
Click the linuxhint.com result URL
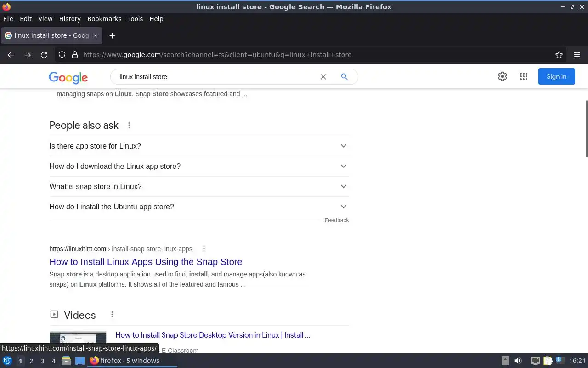[121, 249]
